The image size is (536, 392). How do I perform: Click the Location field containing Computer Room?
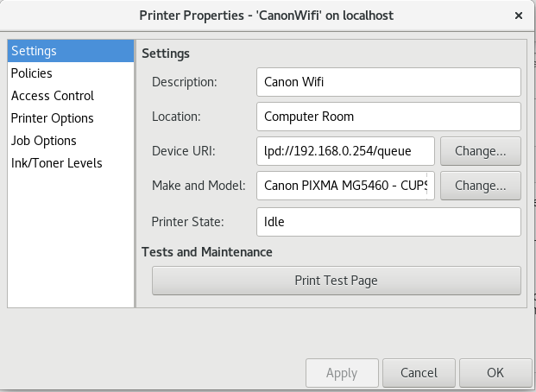(x=388, y=117)
